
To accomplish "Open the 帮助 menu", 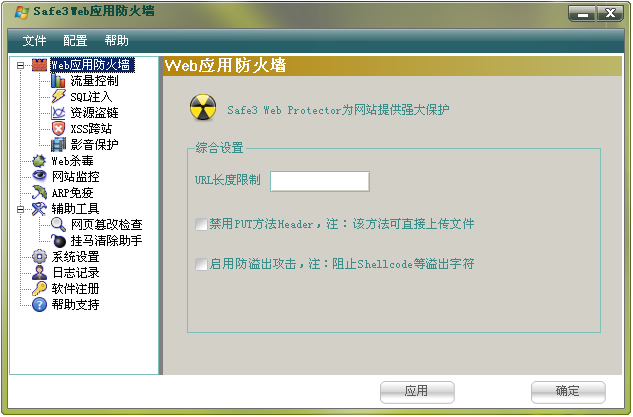I will pyautogui.click(x=116, y=41).
